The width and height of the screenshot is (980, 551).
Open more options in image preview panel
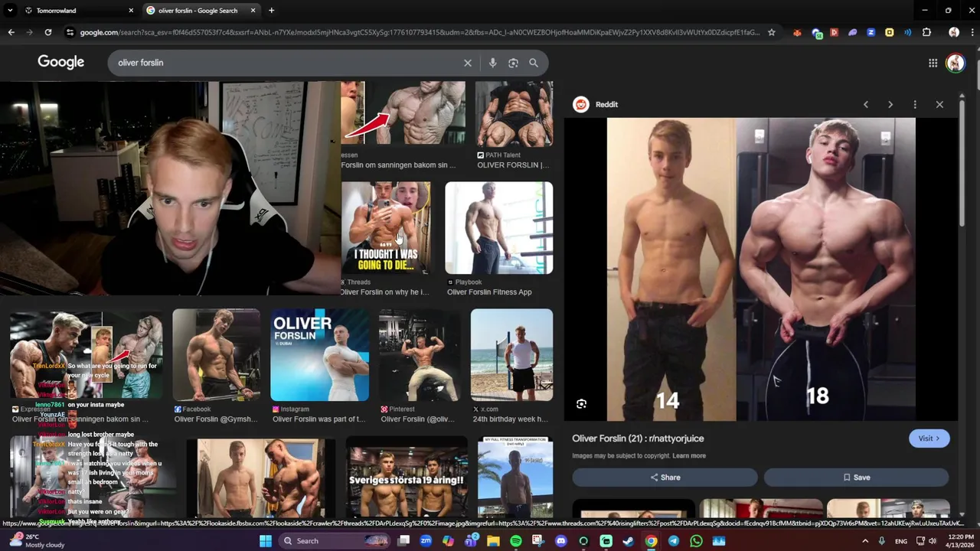[915, 104]
